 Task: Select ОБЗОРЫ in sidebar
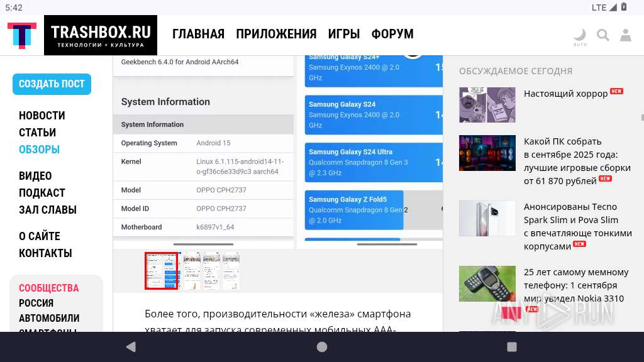40,150
